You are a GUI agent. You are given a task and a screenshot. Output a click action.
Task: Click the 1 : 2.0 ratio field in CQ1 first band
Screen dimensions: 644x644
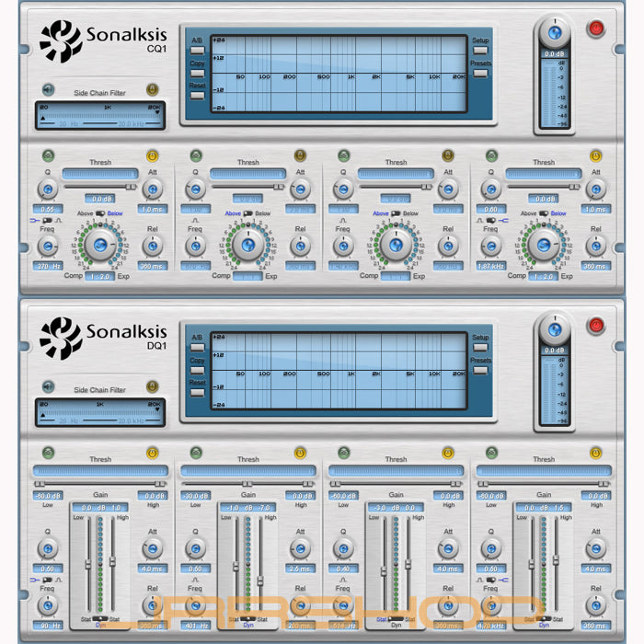click(99, 276)
